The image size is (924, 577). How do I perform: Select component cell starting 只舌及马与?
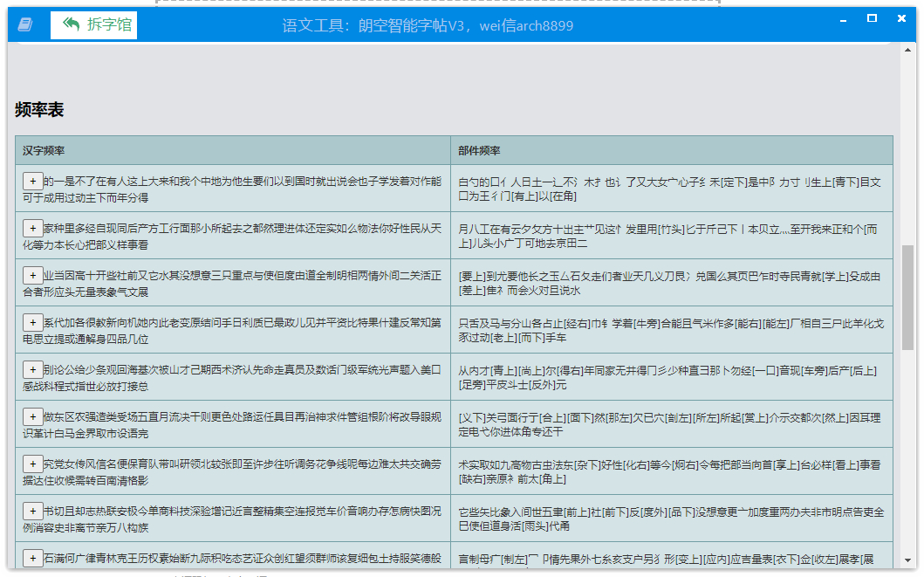(672, 330)
